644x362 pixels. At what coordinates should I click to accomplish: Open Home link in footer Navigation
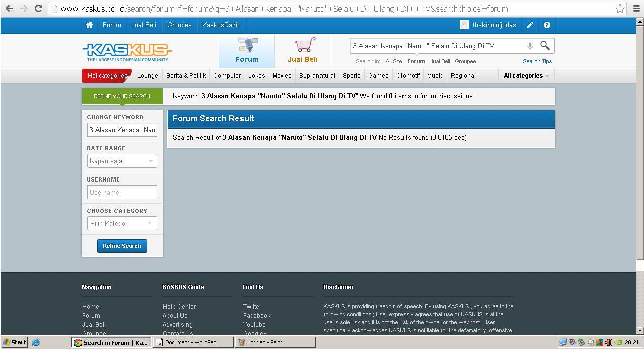[x=90, y=307]
